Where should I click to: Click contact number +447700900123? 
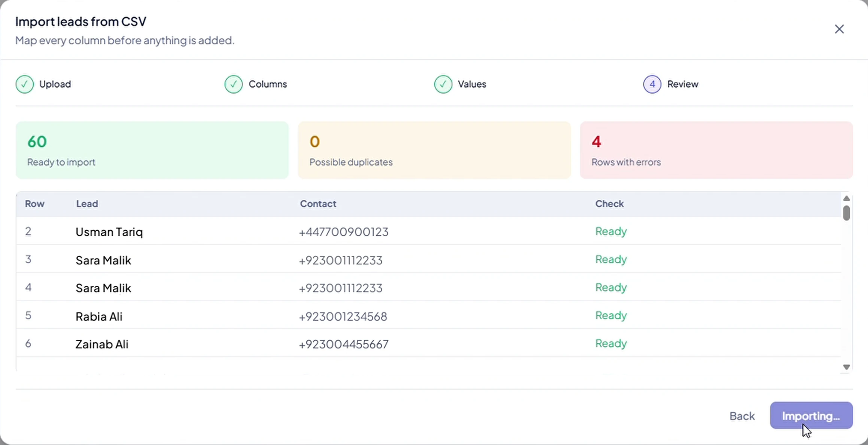[x=344, y=232]
